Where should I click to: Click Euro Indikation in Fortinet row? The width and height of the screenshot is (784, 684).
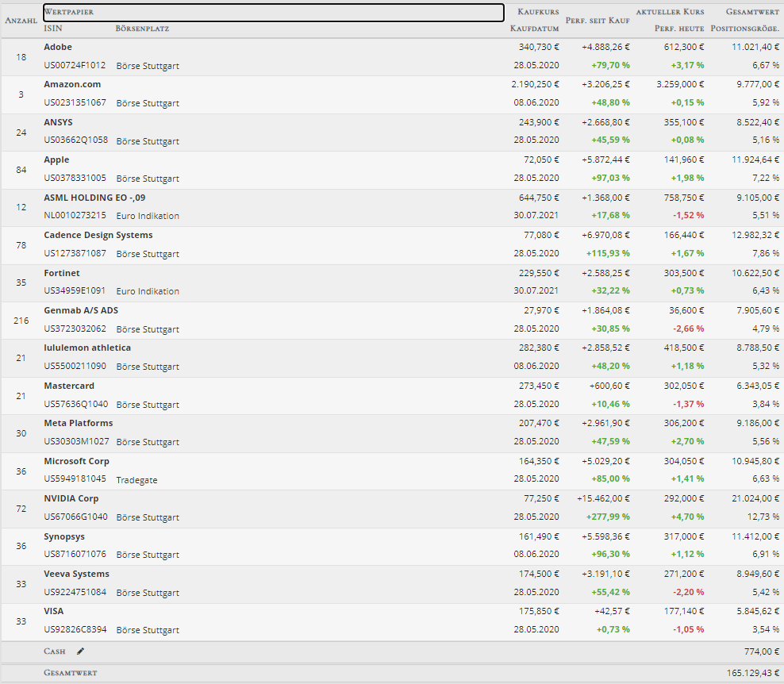tap(148, 291)
